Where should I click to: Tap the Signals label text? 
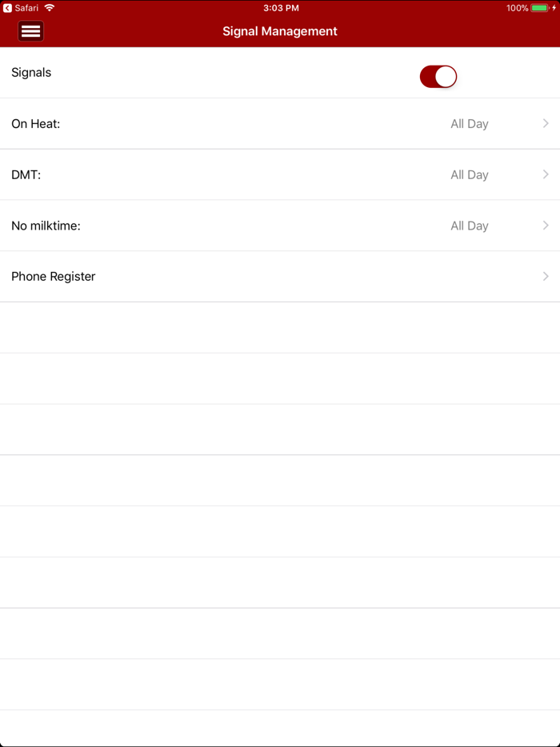click(31, 73)
